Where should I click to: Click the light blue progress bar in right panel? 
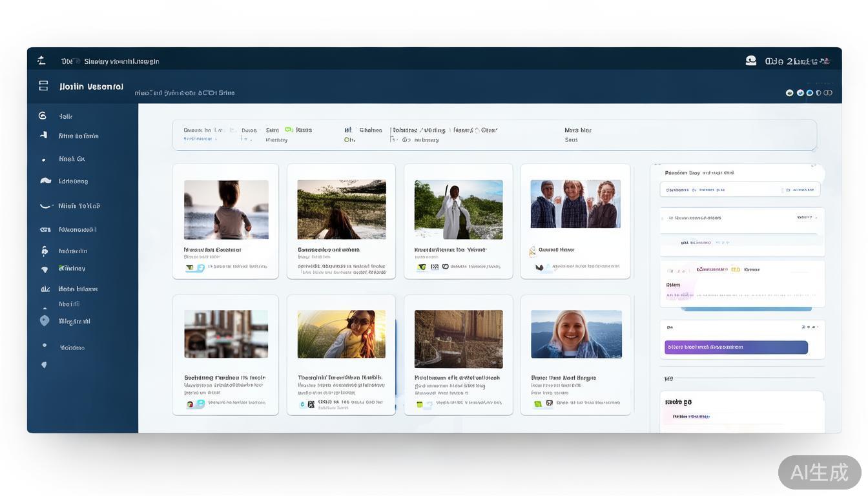point(746,309)
